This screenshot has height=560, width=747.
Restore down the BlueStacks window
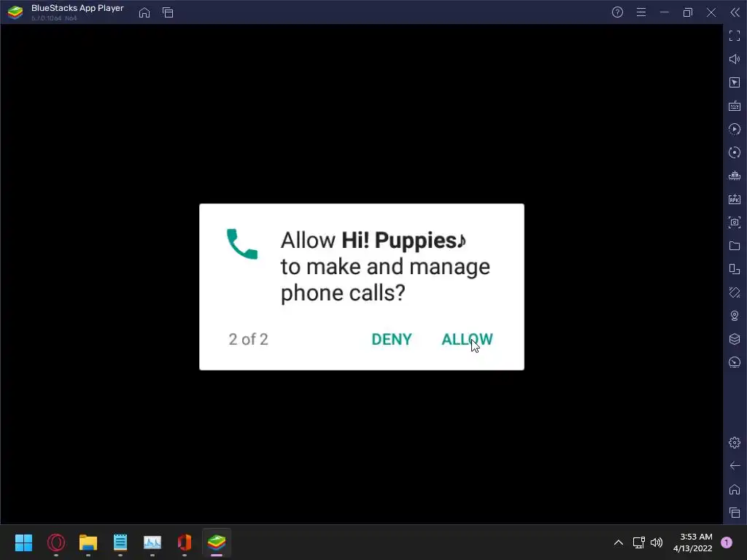(688, 12)
